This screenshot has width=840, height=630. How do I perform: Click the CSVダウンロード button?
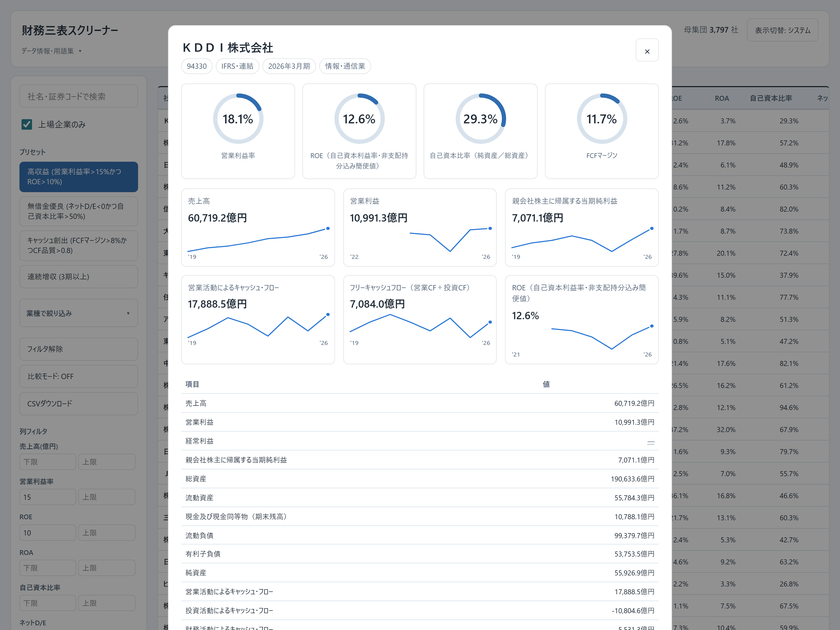point(78,404)
